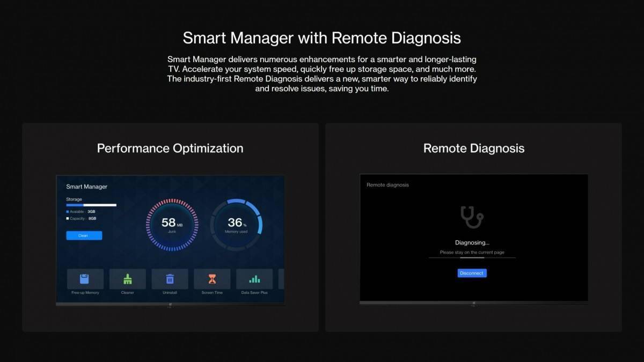
Task: Click the diagnosing progress bar
Action: tap(472, 258)
